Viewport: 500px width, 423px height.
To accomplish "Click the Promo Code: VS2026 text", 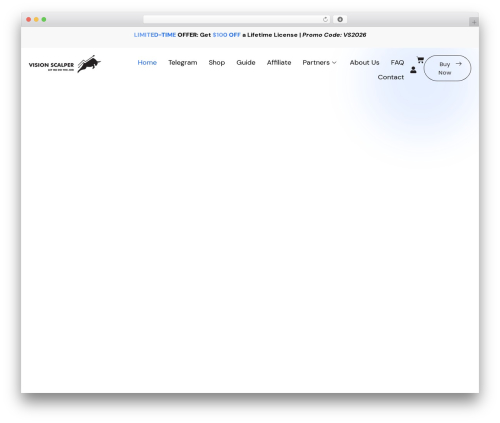I will (x=334, y=35).
